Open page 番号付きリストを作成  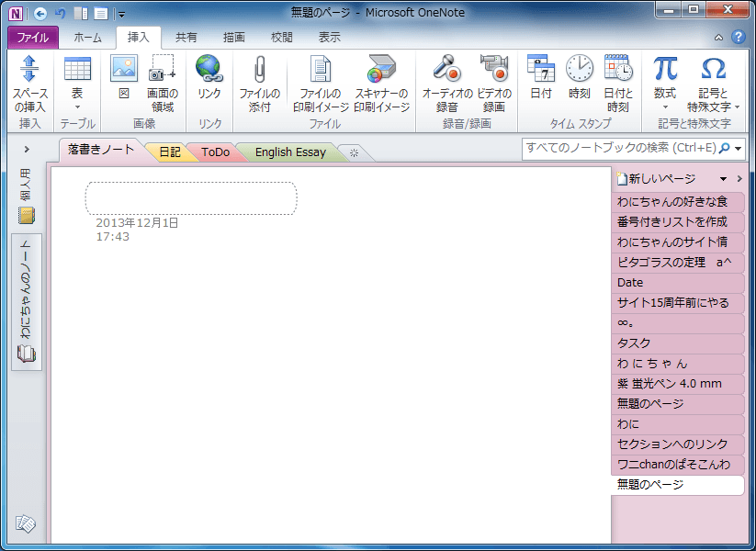tap(677, 221)
